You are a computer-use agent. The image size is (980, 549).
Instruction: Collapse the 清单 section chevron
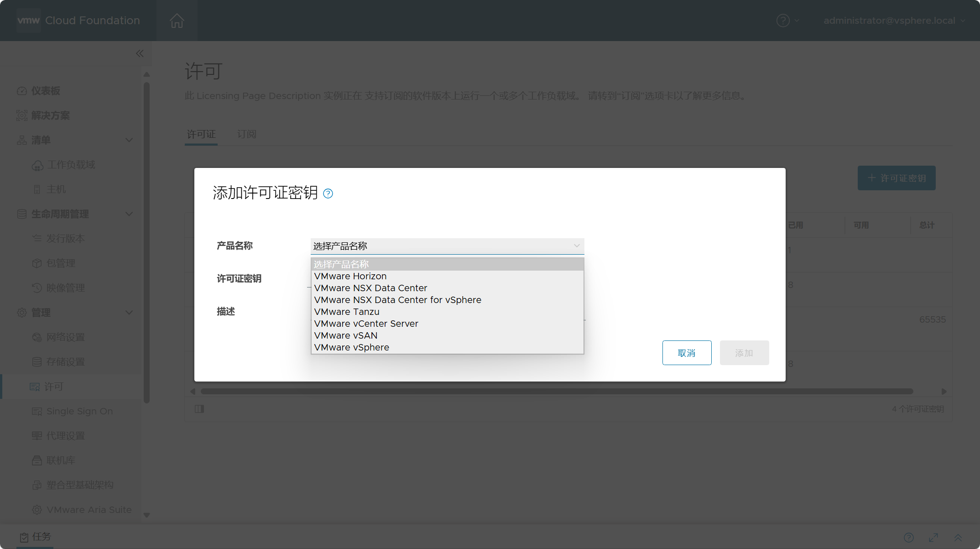pyautogui.click(x=129, y=140)
